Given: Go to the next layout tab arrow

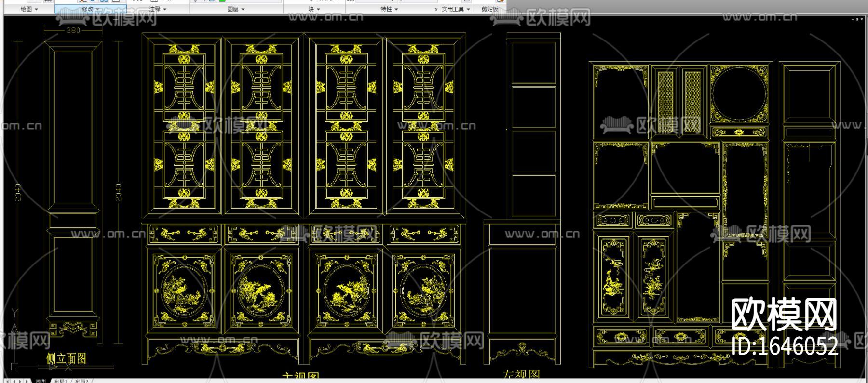Looking at the screenshot, I should [20, 381].
